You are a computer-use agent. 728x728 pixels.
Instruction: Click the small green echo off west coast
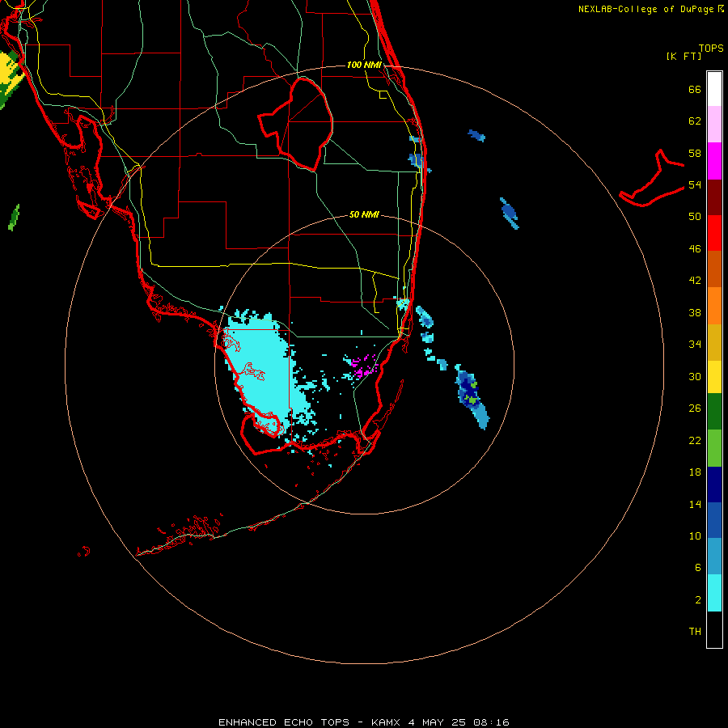(x=14, y=218)
